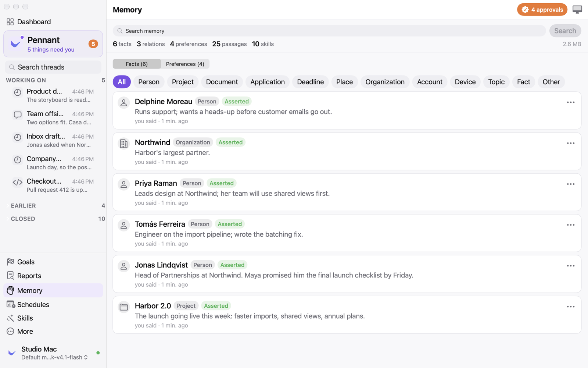This screenshot has height=368, width=588.
Task: Switch to Facts (6) tab
Action: [137, 64]
